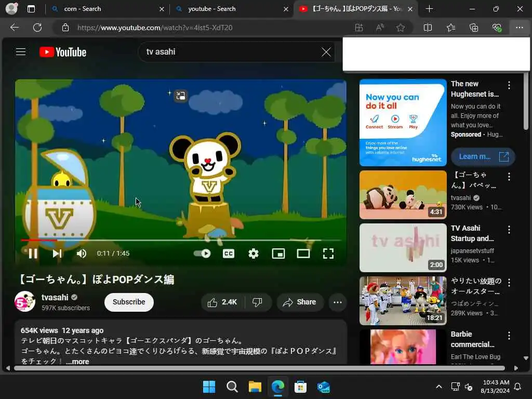Open Browser essentials heart icon
The height and width of the screenshot is (399, 532).
click(497, 28)
